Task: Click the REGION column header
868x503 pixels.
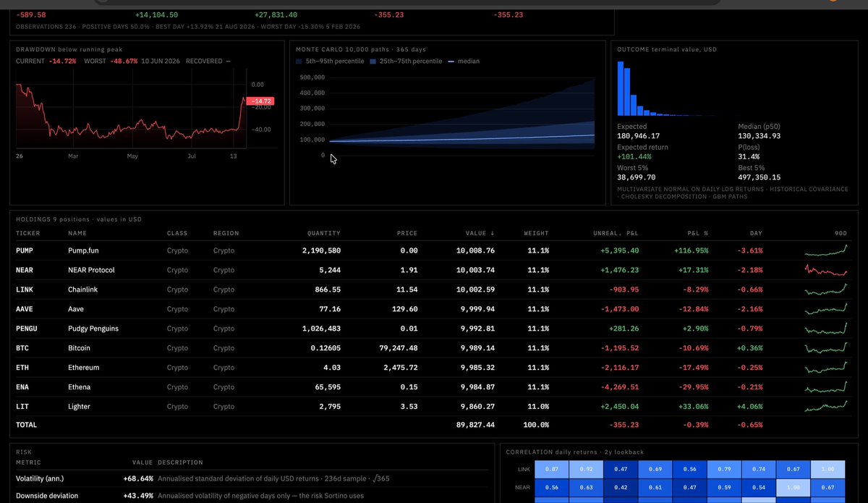Action: pyautogui.click(x=226, y=233)
